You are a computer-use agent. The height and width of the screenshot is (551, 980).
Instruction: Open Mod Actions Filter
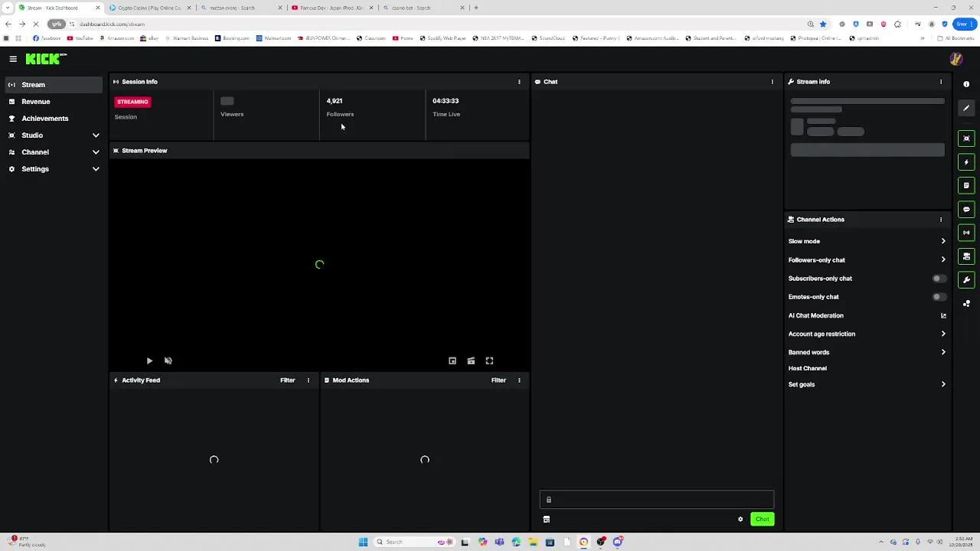(498, 380)
